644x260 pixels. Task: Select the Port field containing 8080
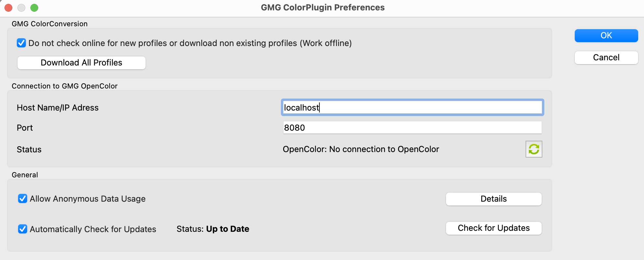(x=412, y=127)
